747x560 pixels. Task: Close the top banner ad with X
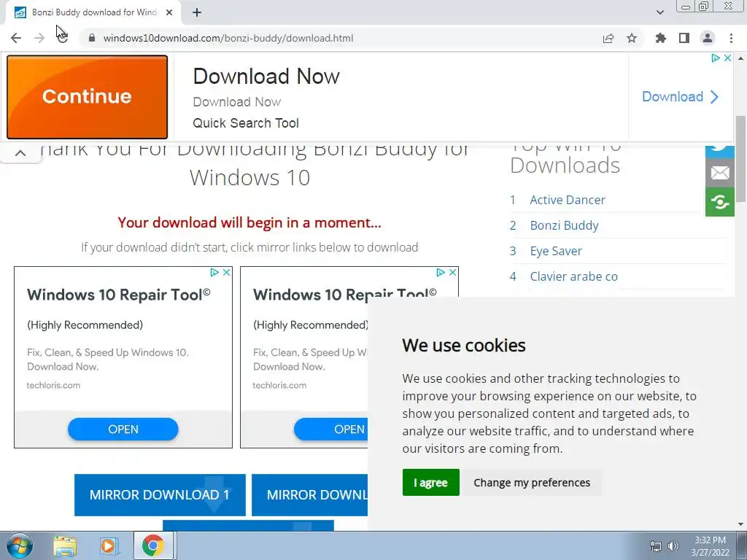727,58
